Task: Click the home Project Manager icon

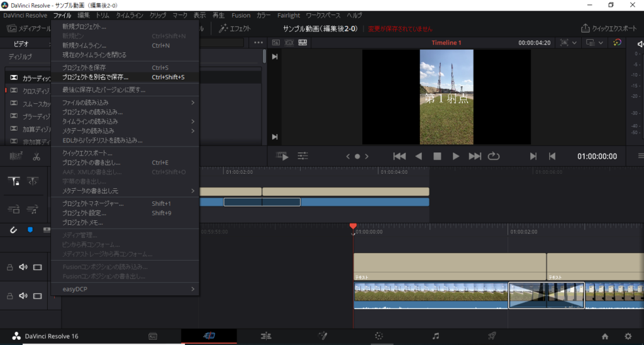Action: click(x=605, y=336)
